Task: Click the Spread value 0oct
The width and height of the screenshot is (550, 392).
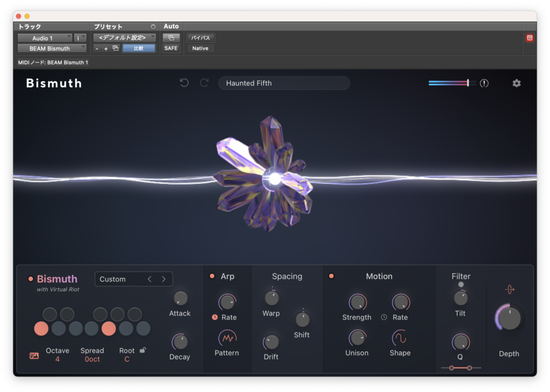Action: [x=92, y=359]
